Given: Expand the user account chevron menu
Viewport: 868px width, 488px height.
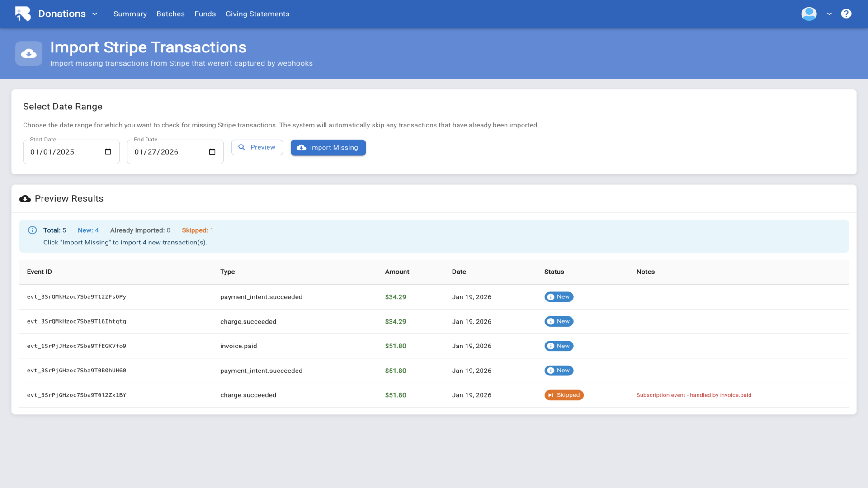Looking at the screenshot, I should pyautogui.click(x=829, y=14).
